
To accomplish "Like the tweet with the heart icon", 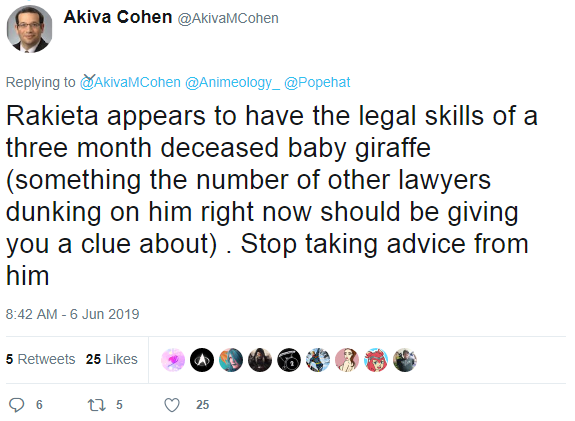I will (172, 405).
